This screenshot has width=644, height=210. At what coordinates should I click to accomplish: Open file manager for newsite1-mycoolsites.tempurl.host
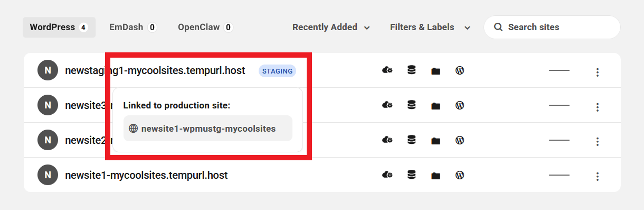pyautogui.click(x=435, y=176)
